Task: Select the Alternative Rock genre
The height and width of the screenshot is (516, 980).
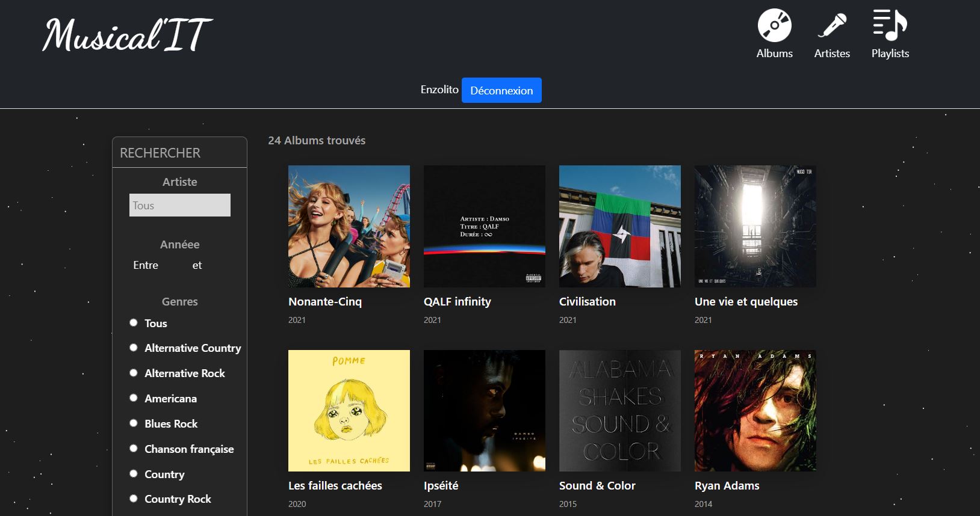Action: tap(134, 373)
